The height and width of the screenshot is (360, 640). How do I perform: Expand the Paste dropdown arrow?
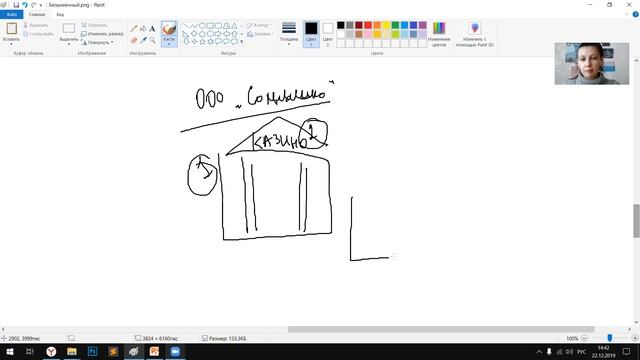click(11, 44)
